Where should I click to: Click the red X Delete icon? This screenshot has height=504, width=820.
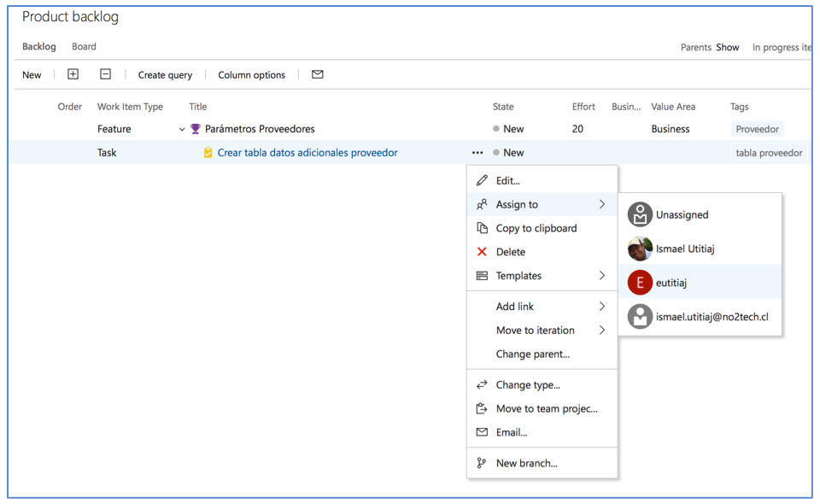click(x=482, y=252)
